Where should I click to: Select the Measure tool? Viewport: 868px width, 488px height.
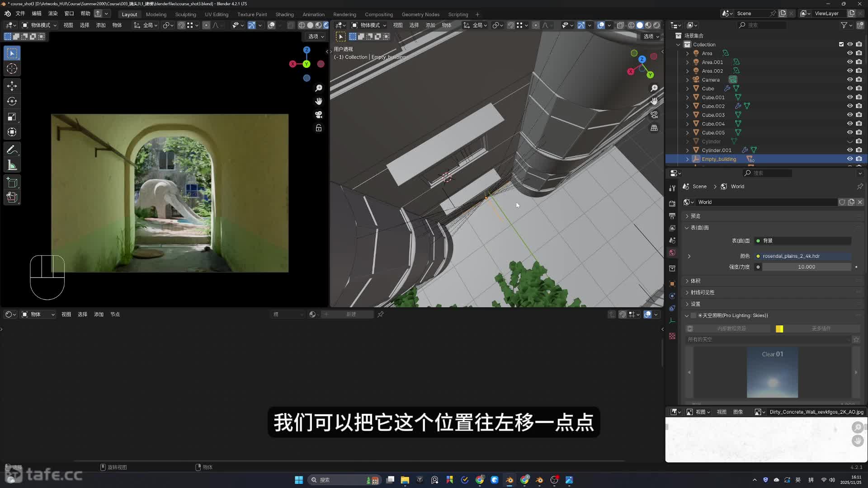click(x=12, y=165)
